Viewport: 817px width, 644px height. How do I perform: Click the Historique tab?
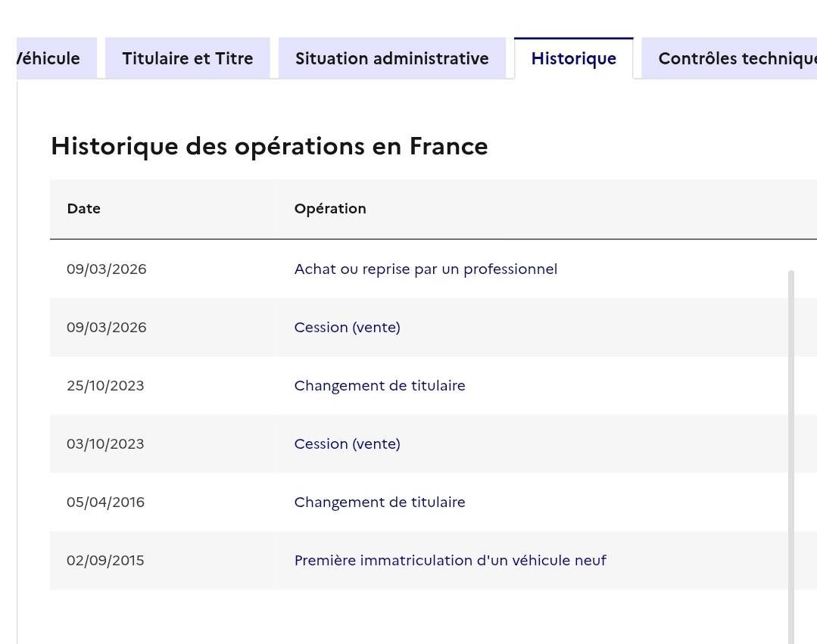point(573,58)
